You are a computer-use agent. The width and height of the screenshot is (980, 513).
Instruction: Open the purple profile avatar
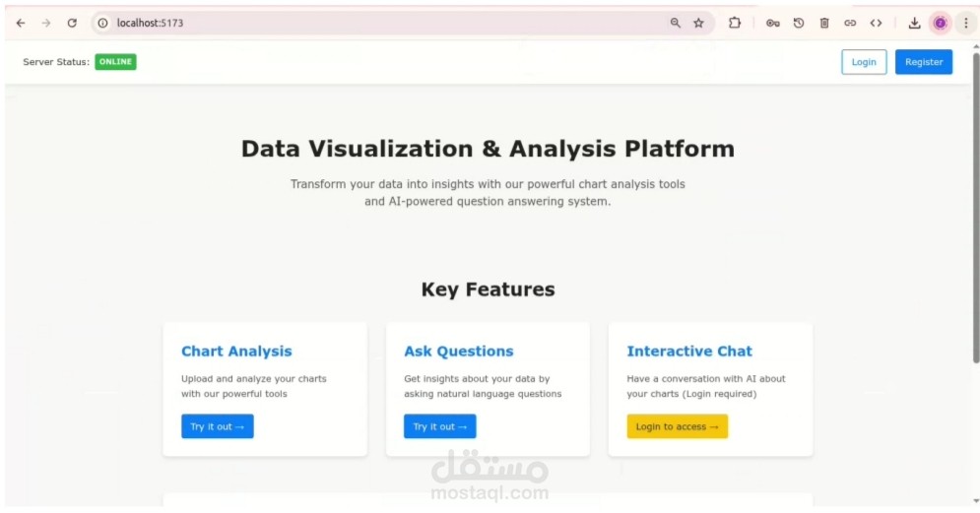(940, 23)
